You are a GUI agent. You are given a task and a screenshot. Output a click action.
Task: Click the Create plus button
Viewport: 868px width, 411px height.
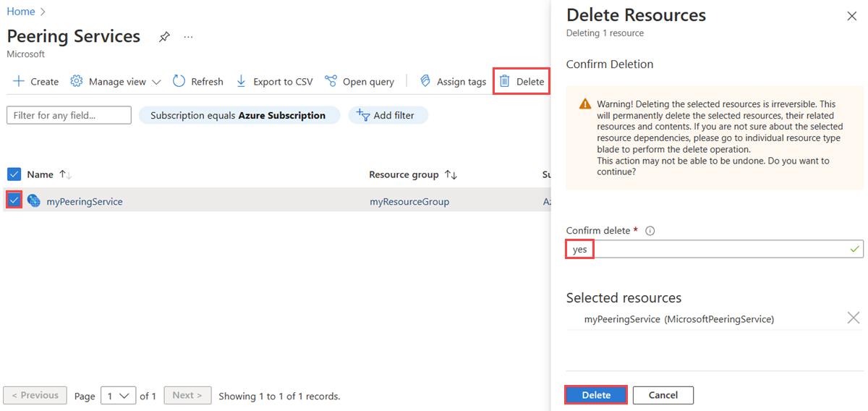[35, 82]
